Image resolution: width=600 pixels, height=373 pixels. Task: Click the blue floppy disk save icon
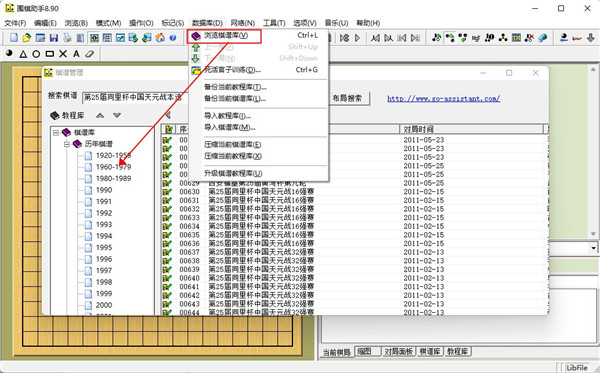(54, 37)
